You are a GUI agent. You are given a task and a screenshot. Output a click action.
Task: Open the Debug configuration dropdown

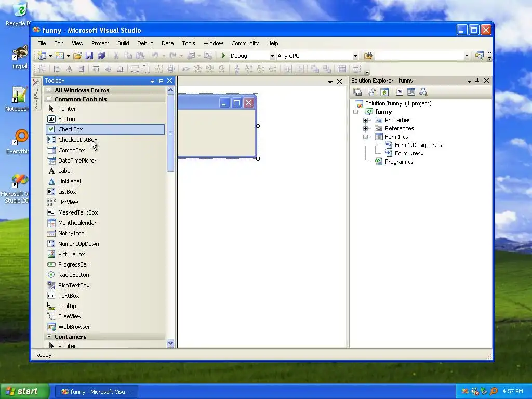(x=272, y=56)
